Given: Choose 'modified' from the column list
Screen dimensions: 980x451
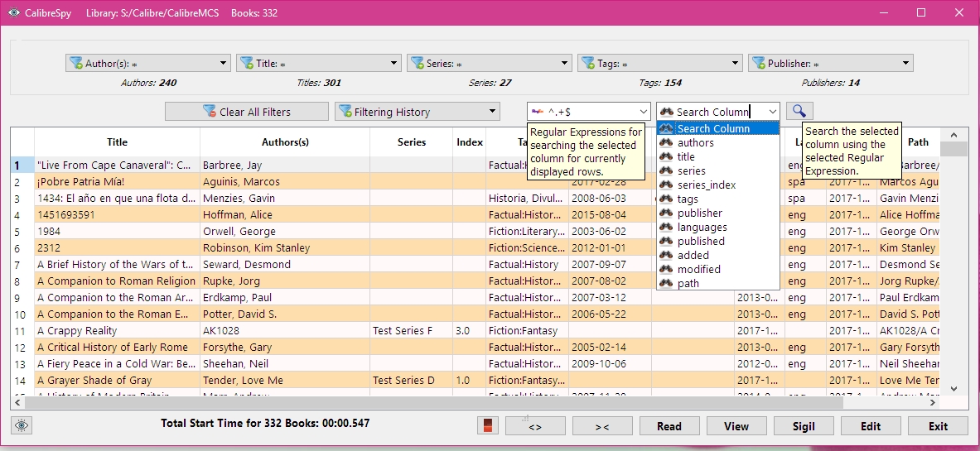Looking at the screenshot, I should click(718, 269).
